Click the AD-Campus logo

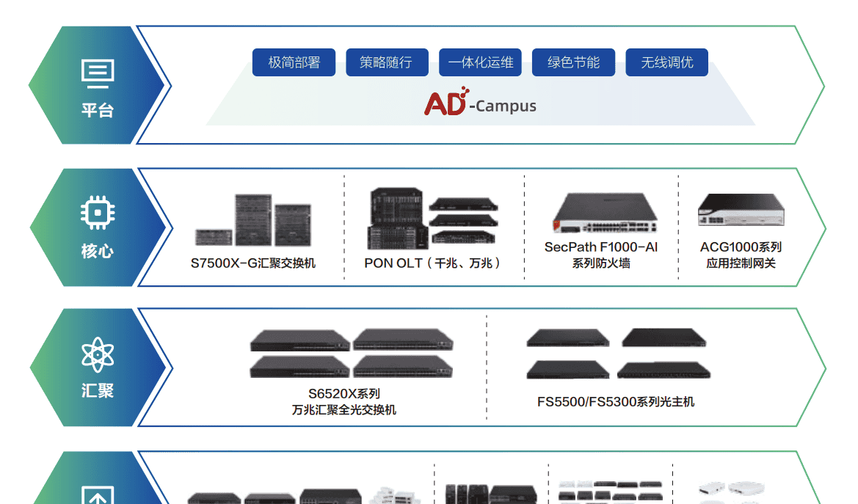(x=480, y=103)
